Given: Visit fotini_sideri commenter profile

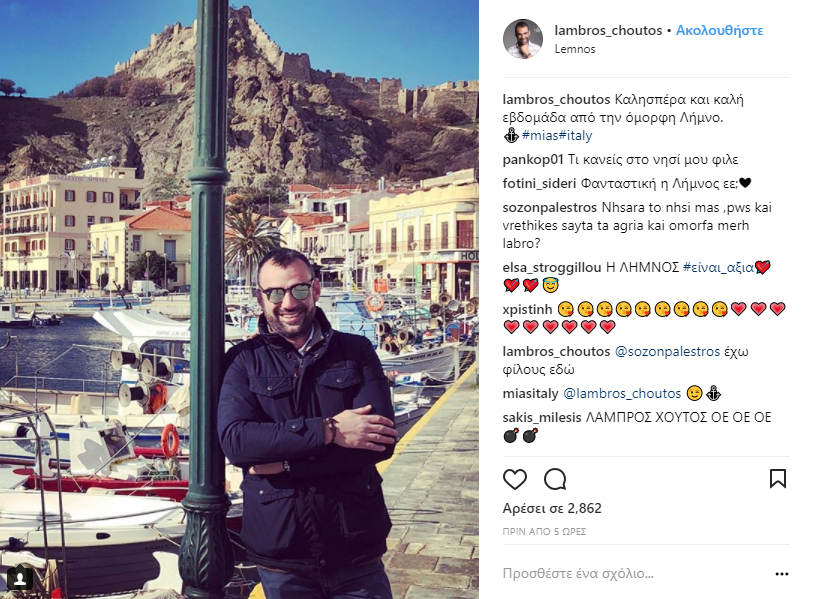Looking at the screenshot, I should pyautogui.click(x=539, y=183).
